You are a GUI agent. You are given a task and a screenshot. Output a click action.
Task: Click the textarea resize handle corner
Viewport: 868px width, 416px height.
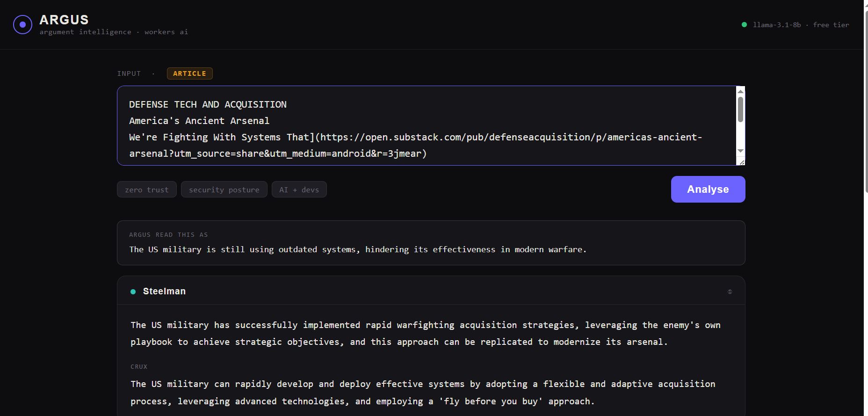point(741,162)
